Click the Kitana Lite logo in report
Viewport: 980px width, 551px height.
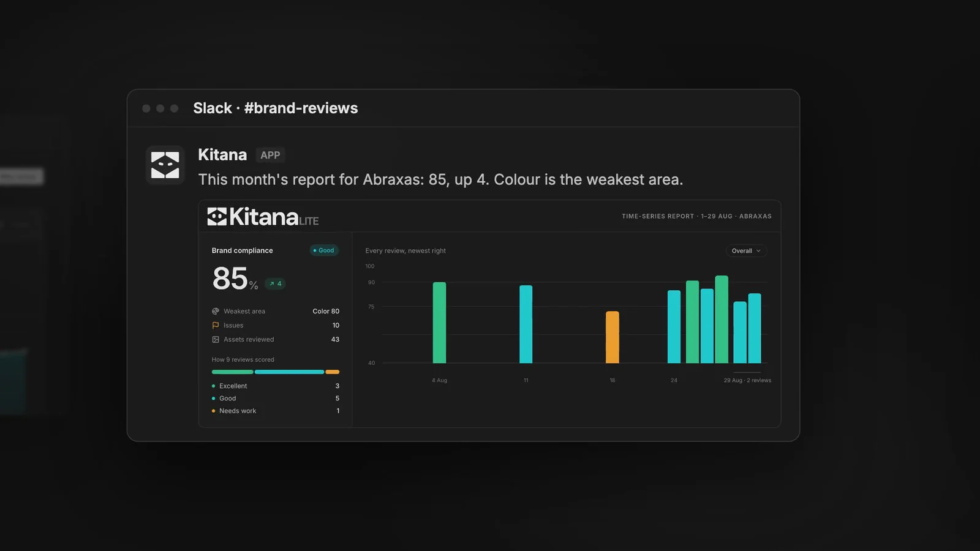(x=263, y=217)
